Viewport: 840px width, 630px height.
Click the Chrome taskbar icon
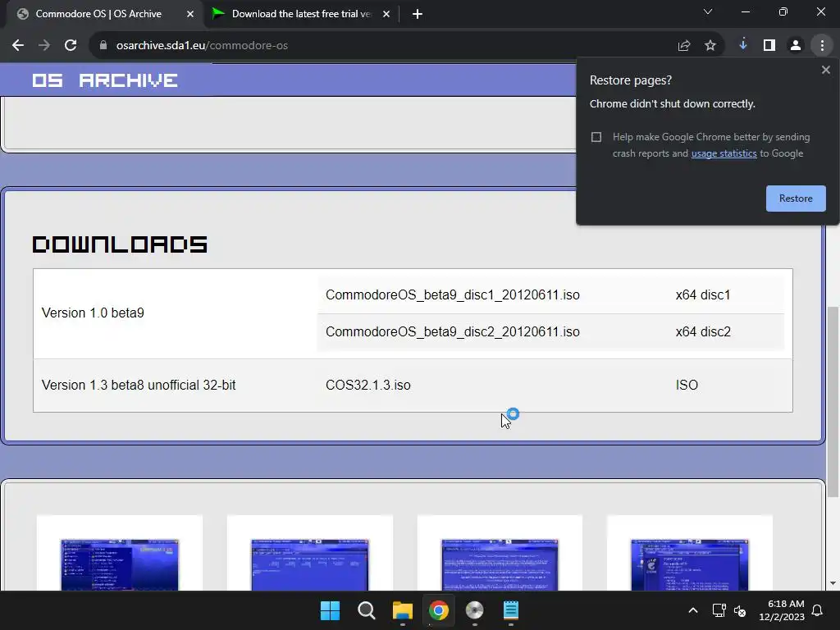tap(438, 610)
